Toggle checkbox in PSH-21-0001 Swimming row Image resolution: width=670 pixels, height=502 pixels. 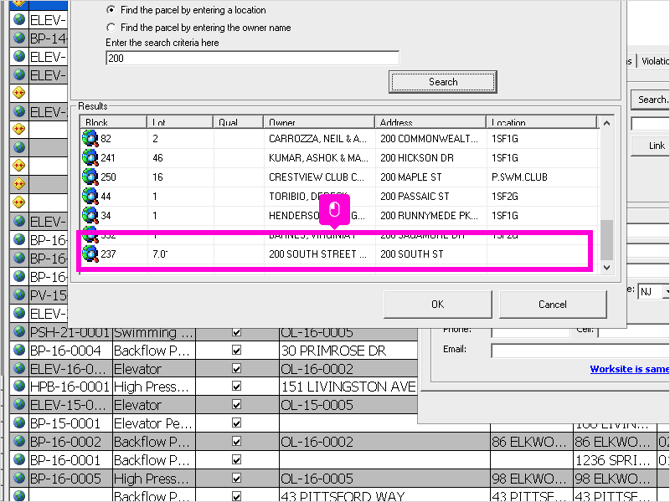point(236,332)
